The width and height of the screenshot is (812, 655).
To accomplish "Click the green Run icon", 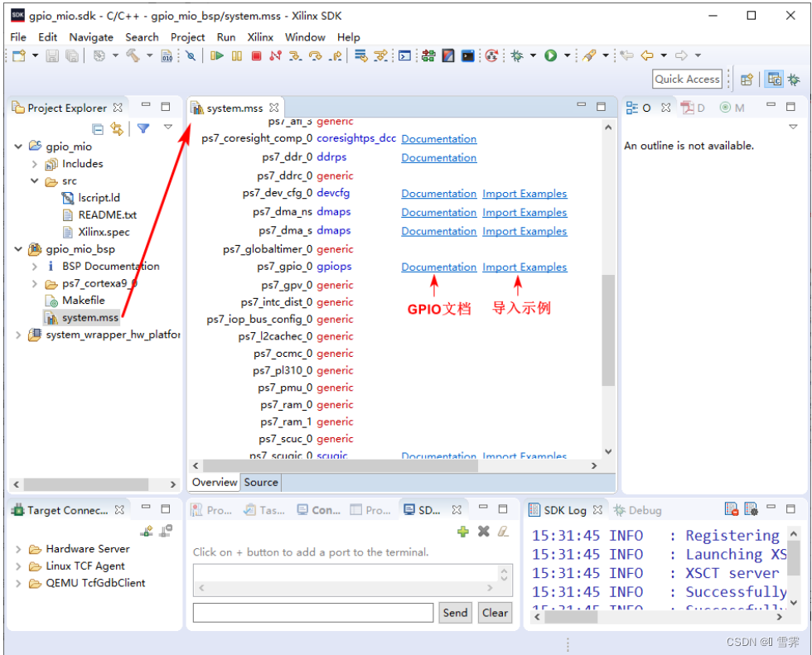I will pos(550,55).
